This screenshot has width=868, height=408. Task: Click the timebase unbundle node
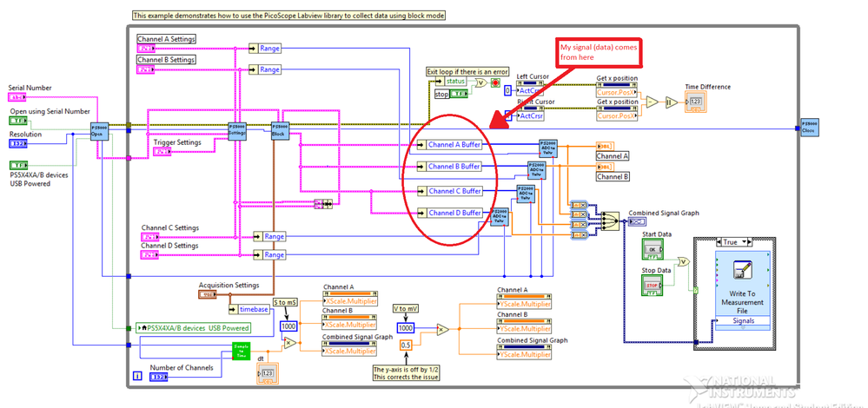click(250, 310)
